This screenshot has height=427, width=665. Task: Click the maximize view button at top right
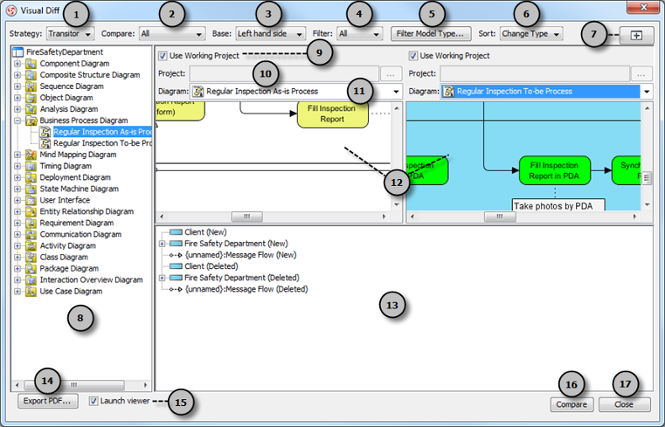tap(636, 36)
